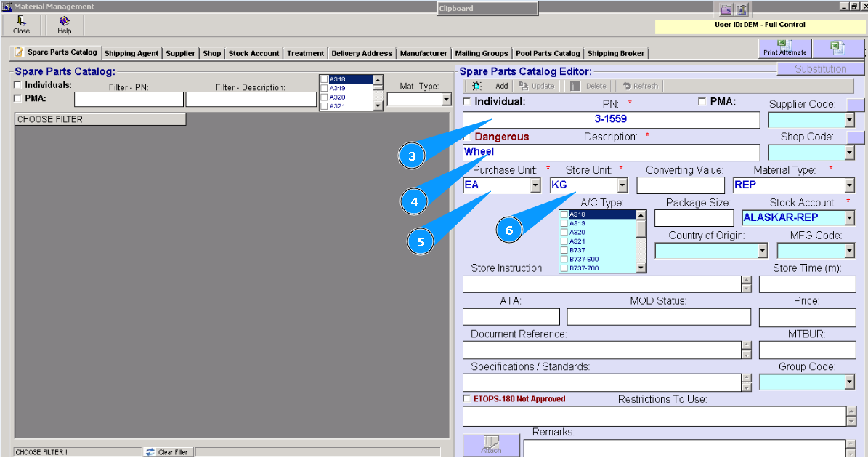The height and width of the screenshot is (458, 868).
Task: Click the Substitution button
Action: tap(820, 68)
